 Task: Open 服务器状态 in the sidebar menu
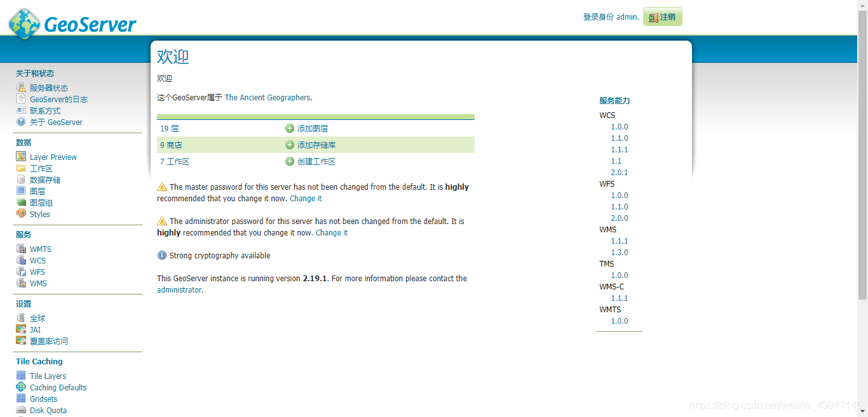coord(49,88)
